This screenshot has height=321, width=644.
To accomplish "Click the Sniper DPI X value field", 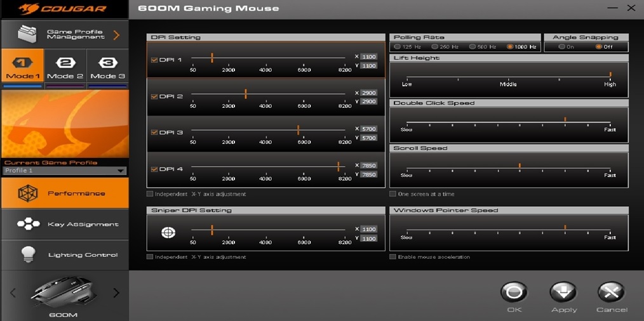I will coord(369,229).
